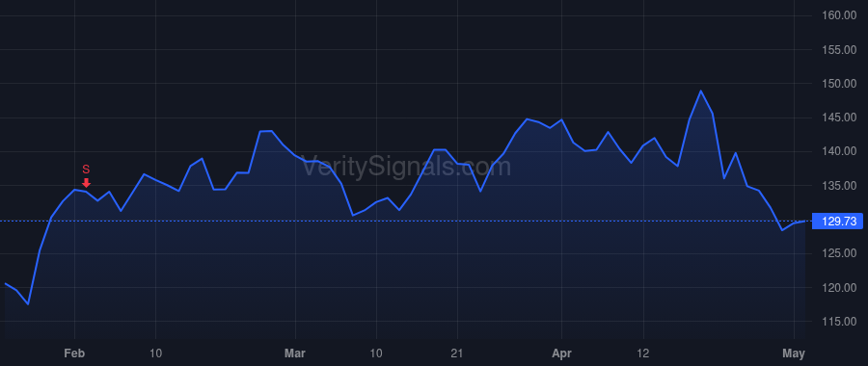Click the 145.00 price axis label

click(x=839, y=118)
